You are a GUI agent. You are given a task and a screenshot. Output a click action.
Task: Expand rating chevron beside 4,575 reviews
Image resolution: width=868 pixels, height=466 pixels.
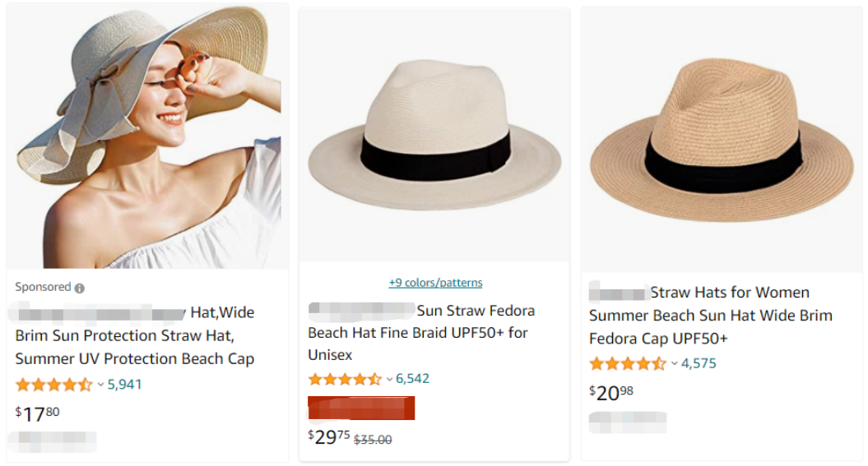click(675, 364)
